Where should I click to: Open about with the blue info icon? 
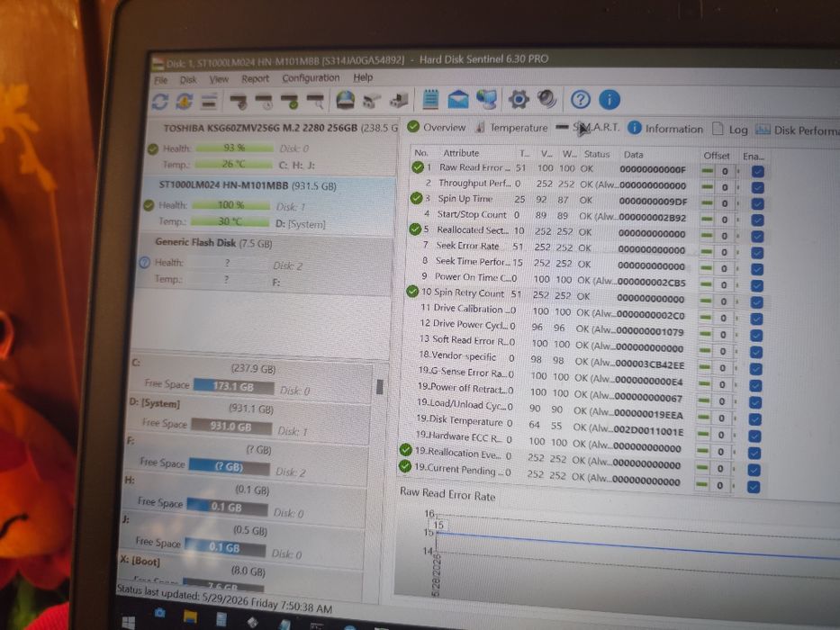(610, 100)
